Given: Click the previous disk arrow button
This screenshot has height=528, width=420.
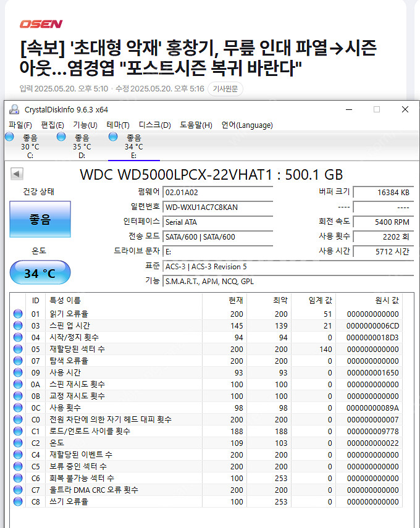Looking at the screenshot, I should (17, 175).
